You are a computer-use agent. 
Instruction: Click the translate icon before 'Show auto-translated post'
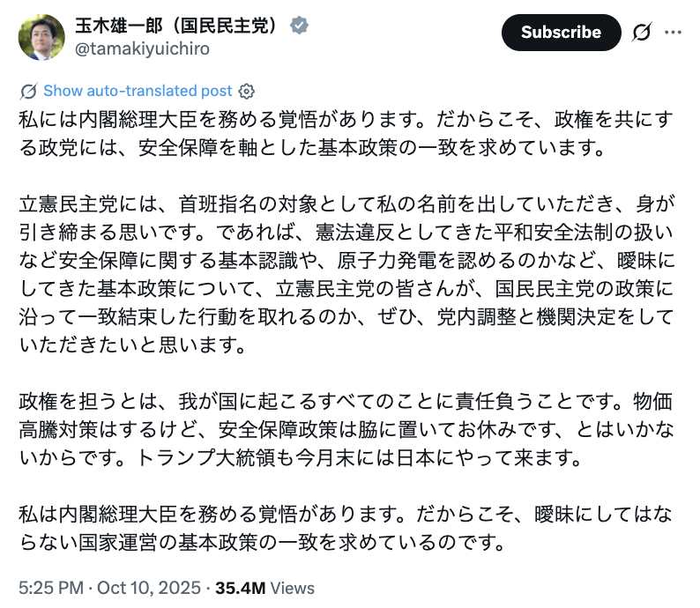point(28,91)
